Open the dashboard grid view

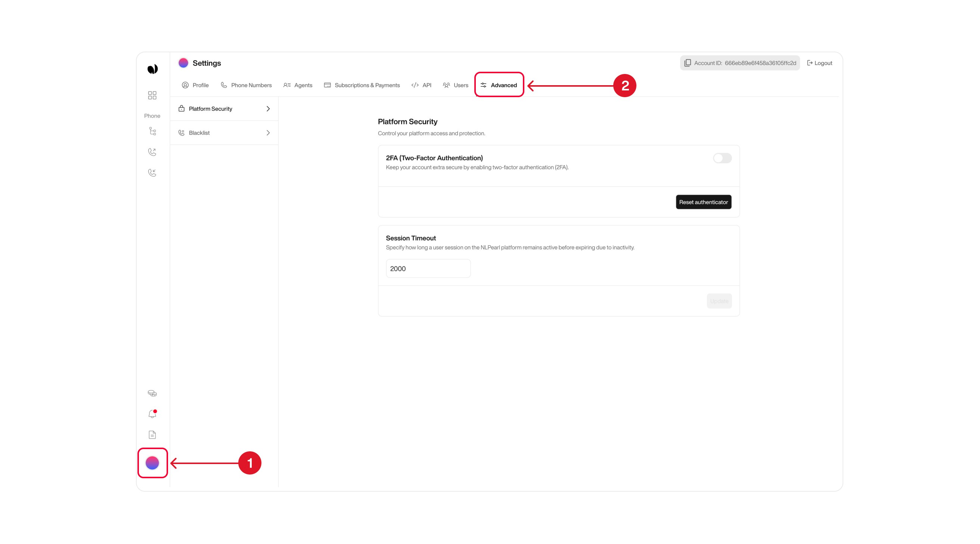pyautogui.click(x=152, y=96)
